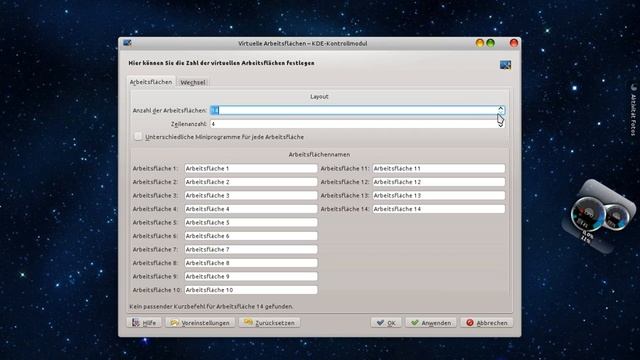
Task: Click the Anwenden button
Action: 431,322
